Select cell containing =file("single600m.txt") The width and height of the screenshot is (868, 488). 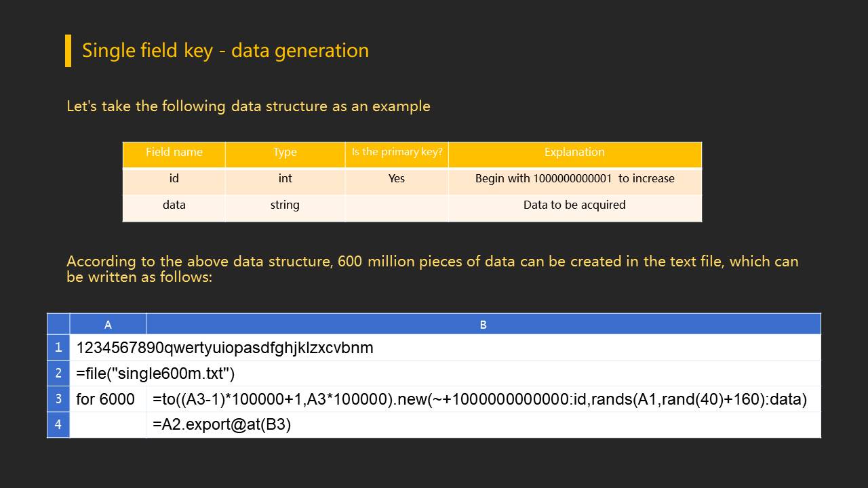155,373
